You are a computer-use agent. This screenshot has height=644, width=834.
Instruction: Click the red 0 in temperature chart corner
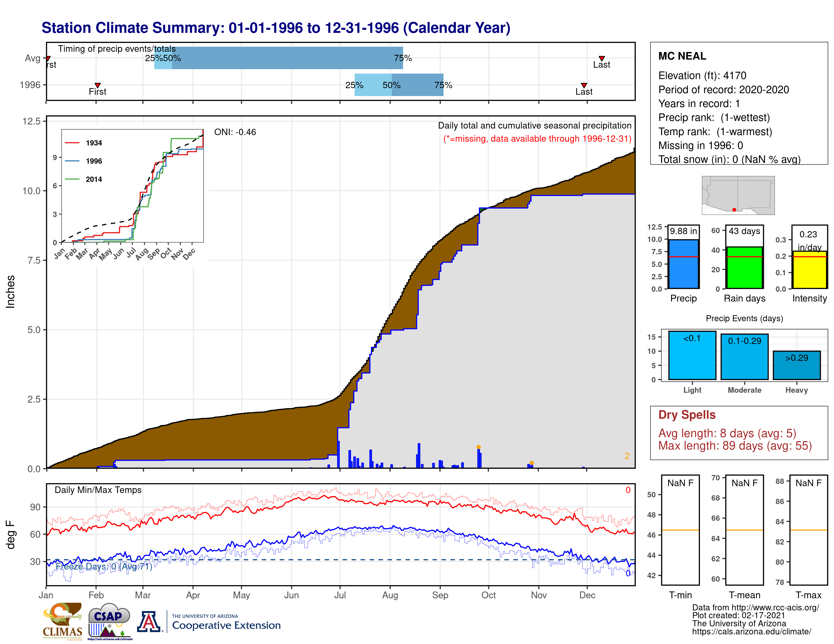point(628,490)
